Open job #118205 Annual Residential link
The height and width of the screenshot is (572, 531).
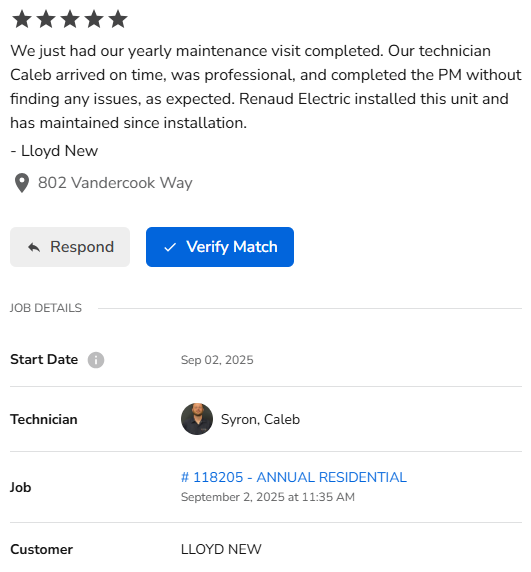[x=294, y=477]
